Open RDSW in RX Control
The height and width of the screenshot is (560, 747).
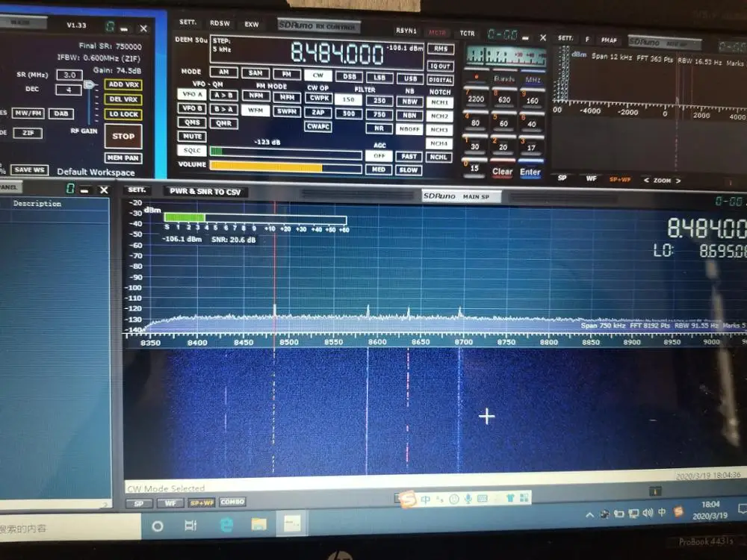[x=220, y=23]
